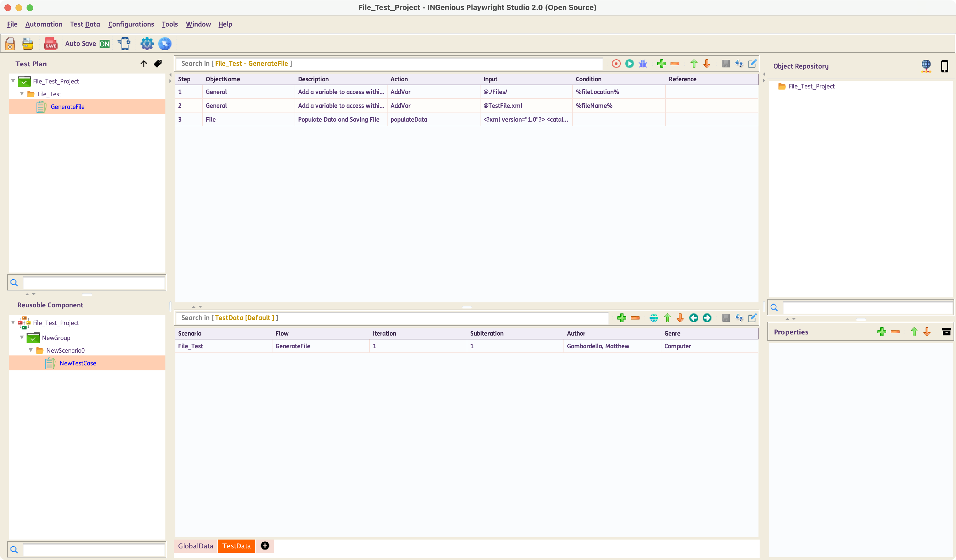Open the Test Data menu

click(x=85, y=24)
